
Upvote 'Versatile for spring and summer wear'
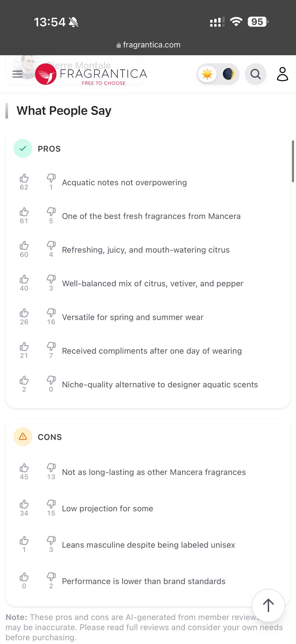point(24,313)
